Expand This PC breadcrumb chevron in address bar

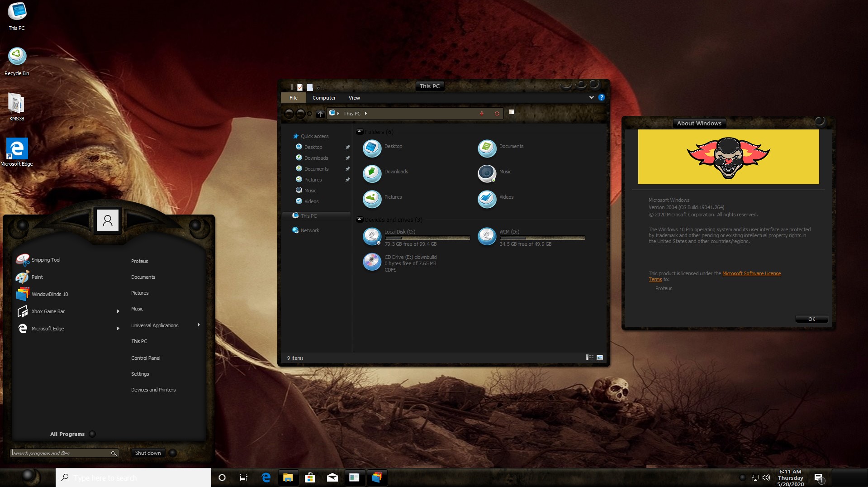[x=365, y=114]
